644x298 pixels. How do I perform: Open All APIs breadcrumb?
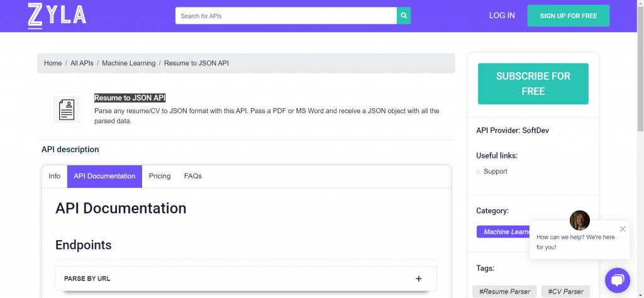[x=82, y=63]
